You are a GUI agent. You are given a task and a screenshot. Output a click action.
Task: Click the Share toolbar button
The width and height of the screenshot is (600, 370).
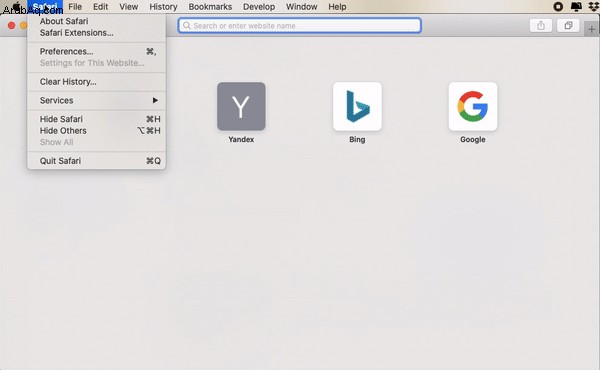pos(541,26)
